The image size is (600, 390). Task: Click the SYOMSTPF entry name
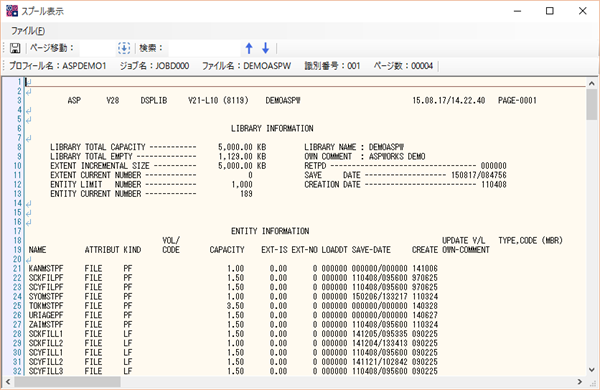[x=46, y=296]
